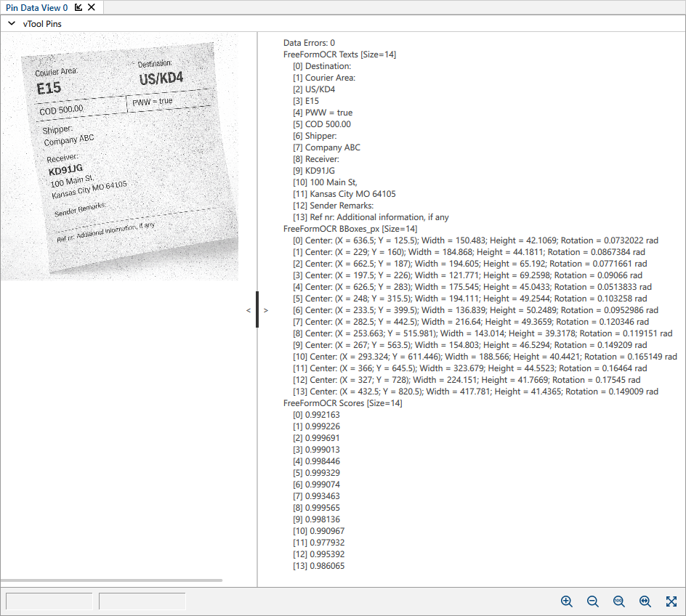Select 'FreeFormOCR Scores [Size=14]' header
The image size is (686, 616).
click(342, 403)
